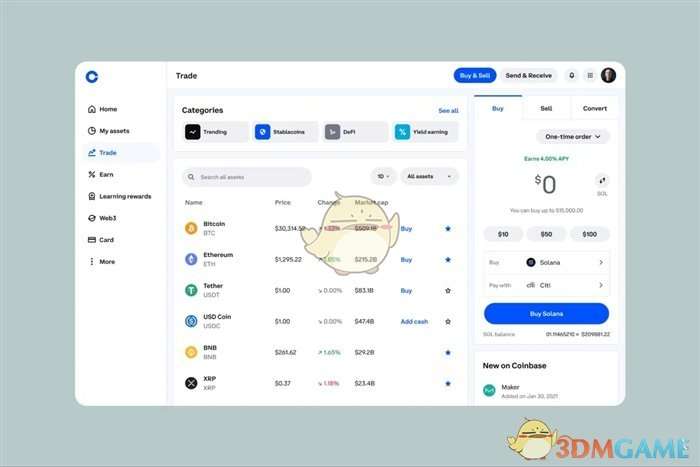This screenshot has height=467, width=700.
Task: Toggle Ethereum watchlist star
Action: click(x=448, y=259)
